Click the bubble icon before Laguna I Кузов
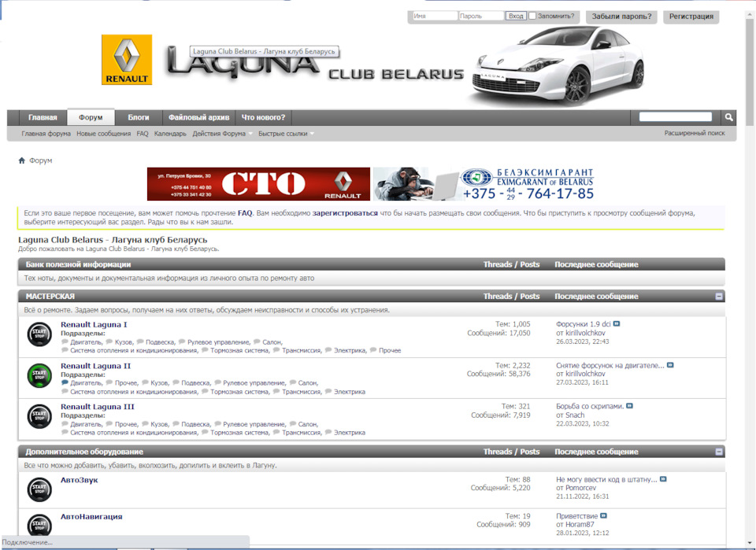Viewport: 756px width, 550px height. [109, 342]
